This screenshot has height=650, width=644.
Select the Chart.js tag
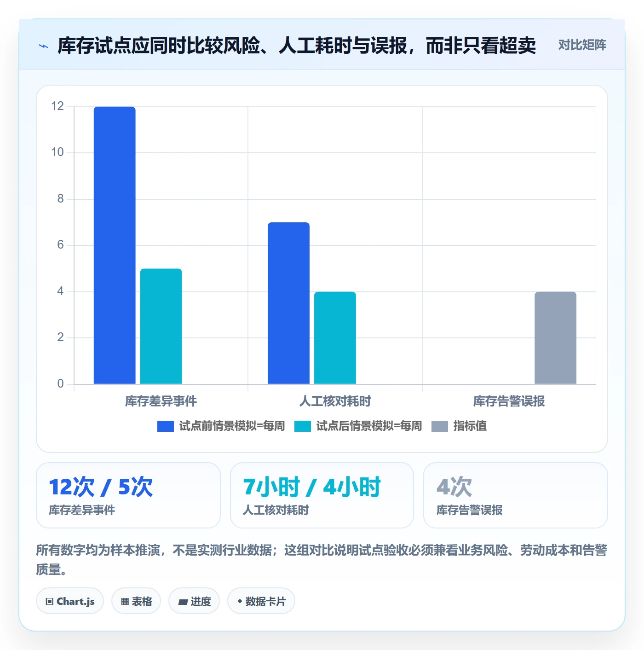pyautogui.click(x=70, y=601)
